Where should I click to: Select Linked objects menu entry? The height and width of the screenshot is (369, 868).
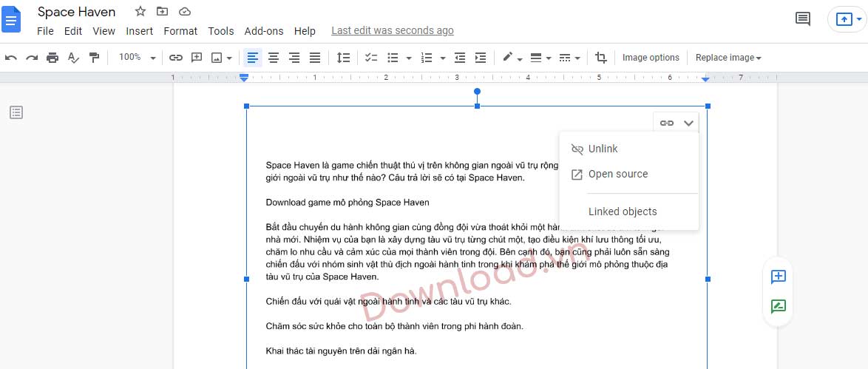click(x=629, y=211)
